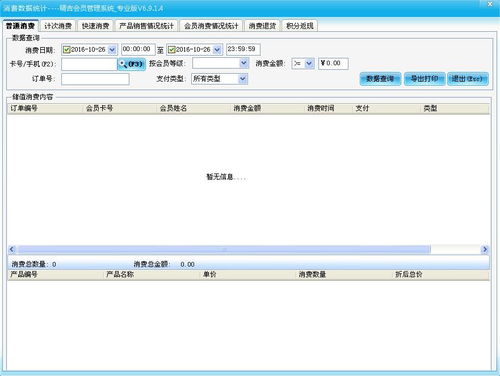
Task: Expand the 支付类型 dropdown showing 所有类型
Action: (x=243, y=79)
